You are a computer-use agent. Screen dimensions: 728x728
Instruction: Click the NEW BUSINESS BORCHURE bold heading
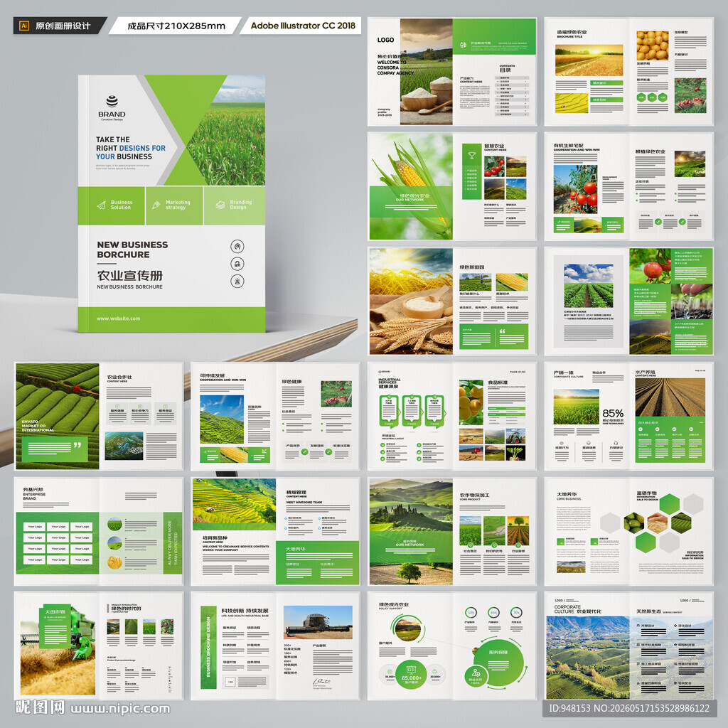click(x=132, y=250)
